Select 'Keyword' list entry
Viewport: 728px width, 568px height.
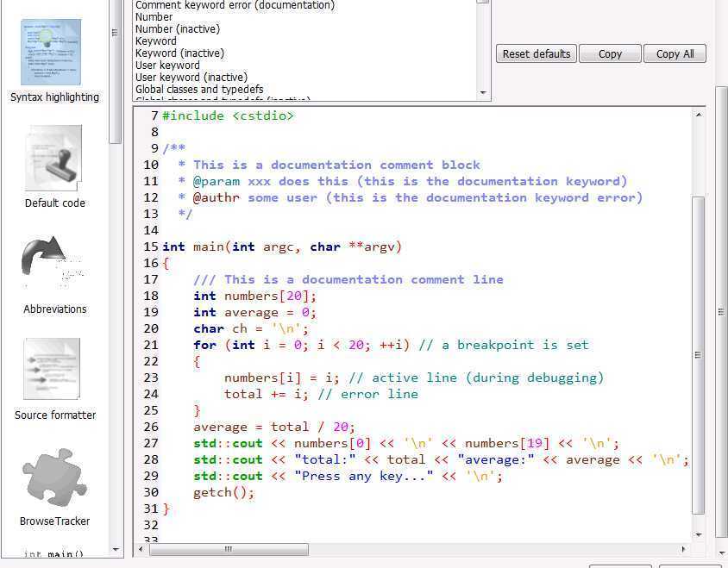(x=156, y=41)
